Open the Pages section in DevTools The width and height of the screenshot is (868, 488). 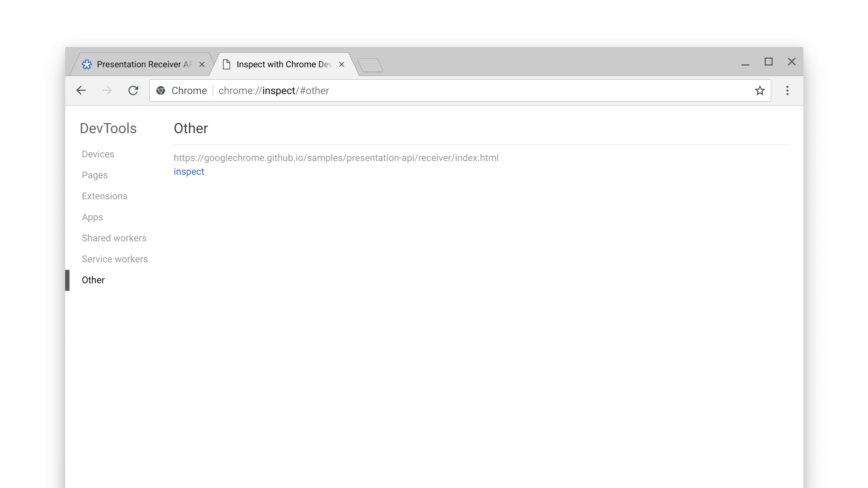pyautogui.click(x=94, y=175)
